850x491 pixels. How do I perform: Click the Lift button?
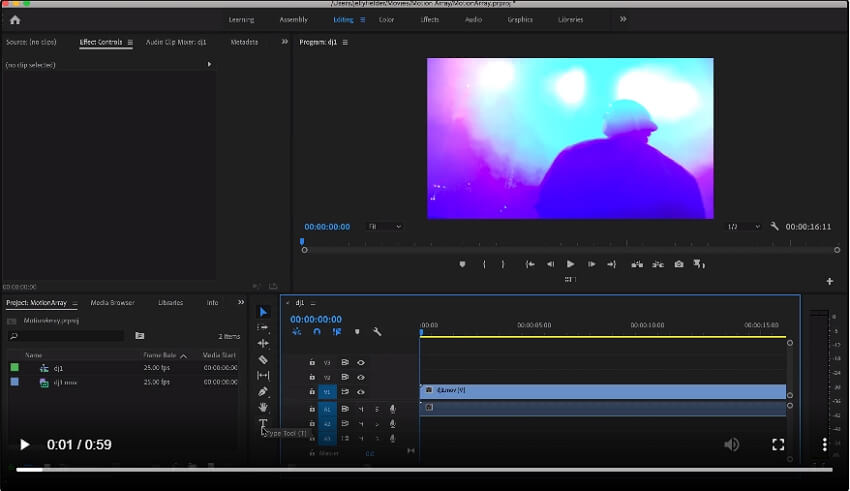pos(637,264)
